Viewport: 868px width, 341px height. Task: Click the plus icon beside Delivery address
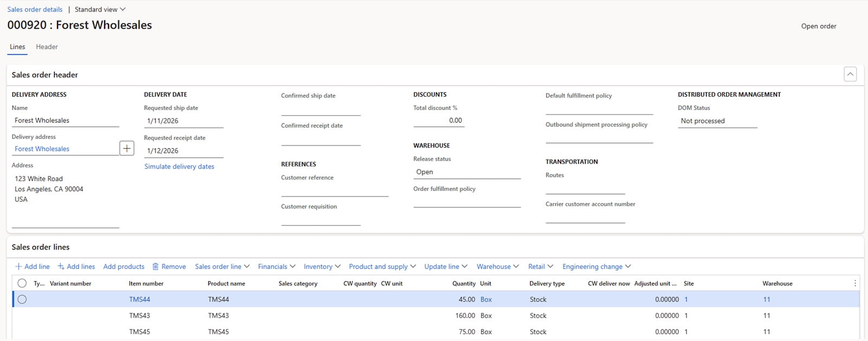click(127, 148)
